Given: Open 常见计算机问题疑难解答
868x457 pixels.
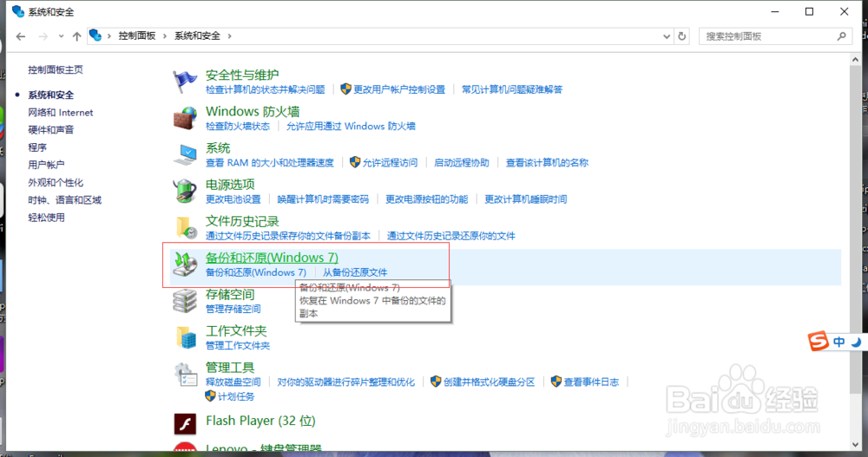Looking at the screenshot, I should point(512,89).
